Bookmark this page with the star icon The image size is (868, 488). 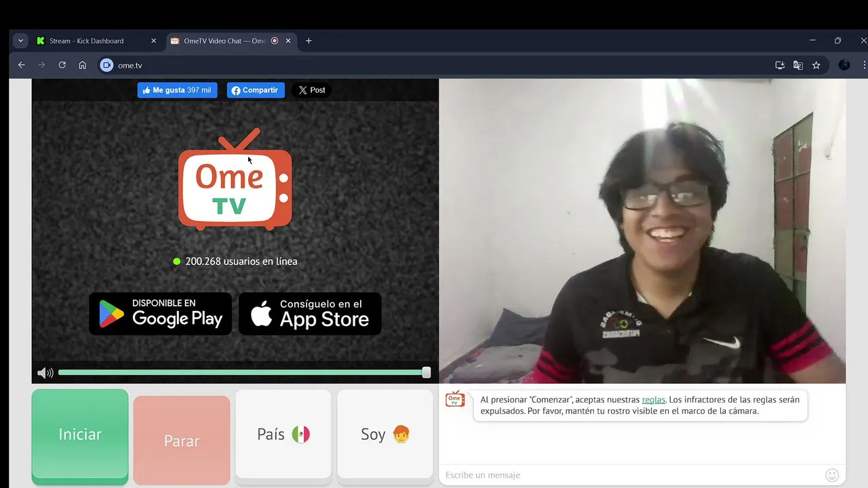(x=816, y=65)
